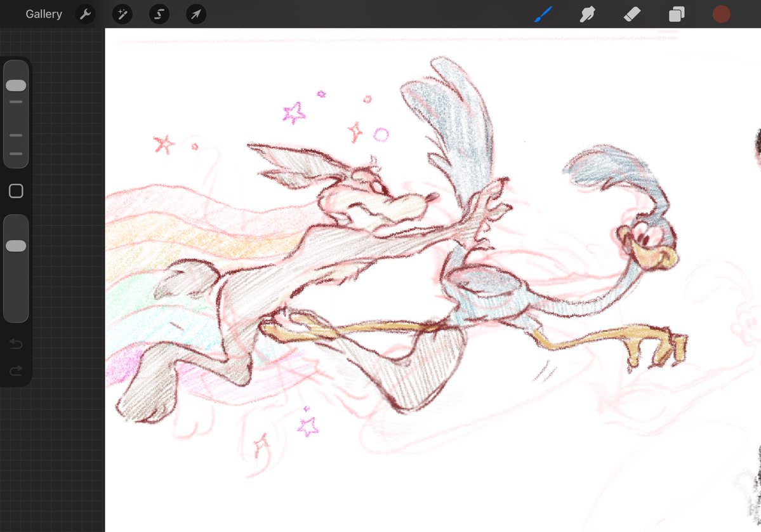Open the Actions wrench menu
The width and height of the screenshot is (761, 532).
(x=86, y=14)
